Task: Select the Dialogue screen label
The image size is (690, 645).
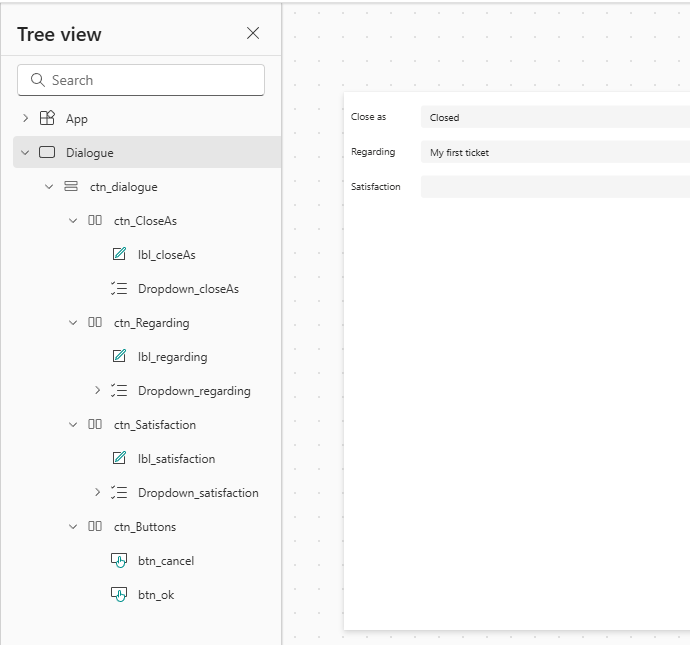Action: pos(89,153)
